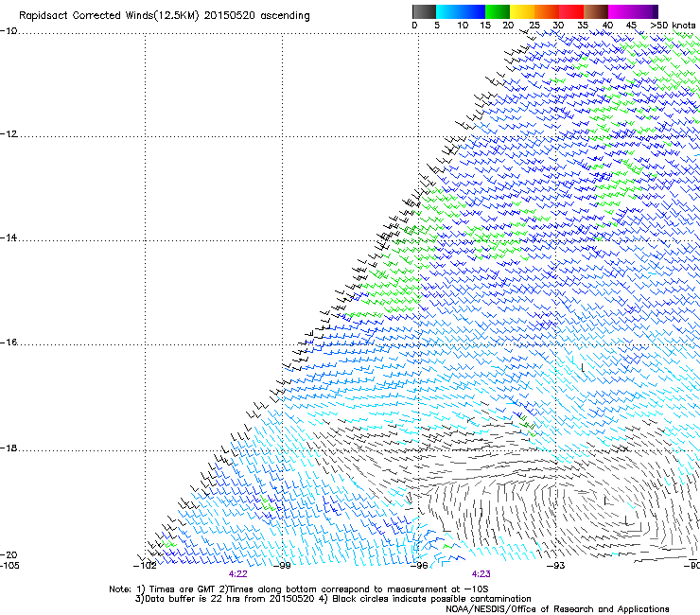Click the '>50 knots' legend label
This screenshot has height=615, width=700.
(673, 26)
